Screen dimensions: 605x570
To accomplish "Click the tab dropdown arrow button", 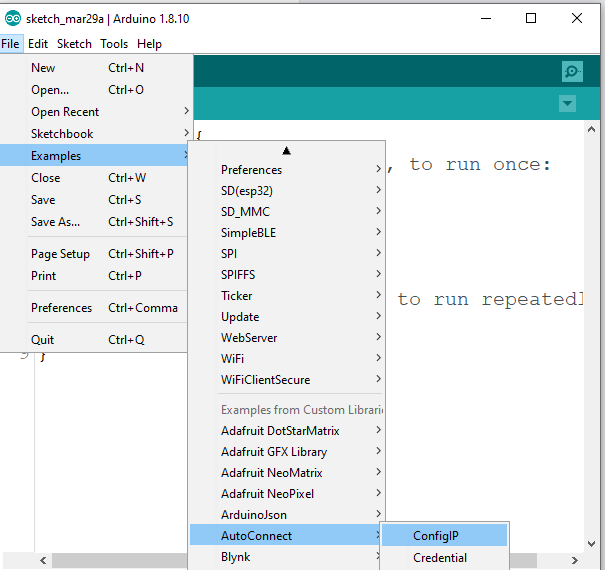I will coord(567,103).
